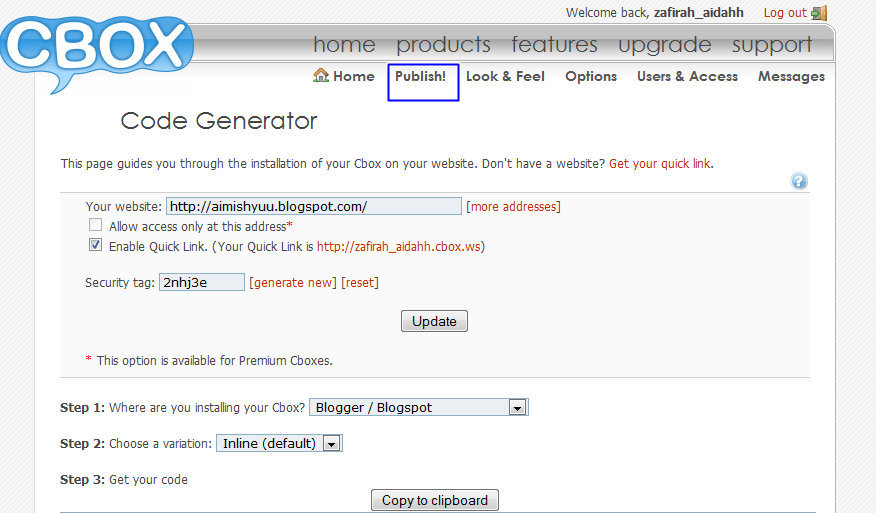Click the CBOX logo
Screen dimensions: 876x513
coord(97,53)
